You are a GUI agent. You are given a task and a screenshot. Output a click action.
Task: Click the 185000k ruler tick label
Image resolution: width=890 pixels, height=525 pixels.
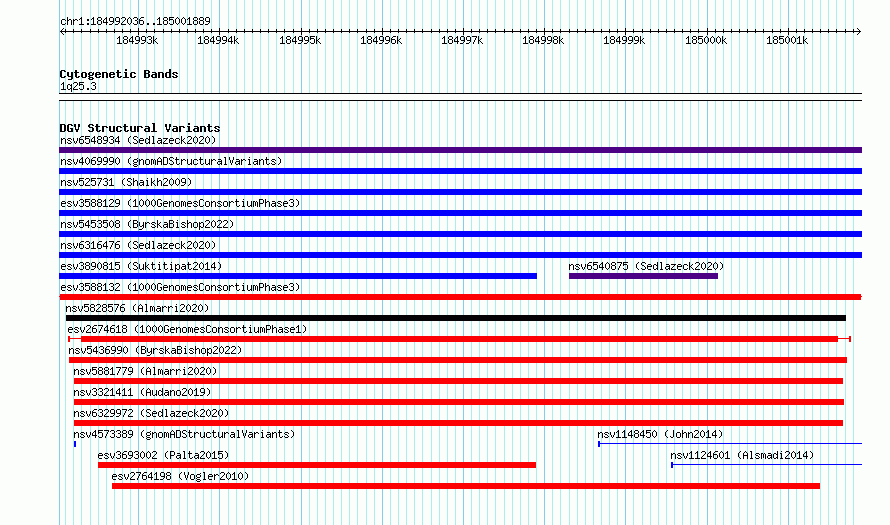point(706,40)
